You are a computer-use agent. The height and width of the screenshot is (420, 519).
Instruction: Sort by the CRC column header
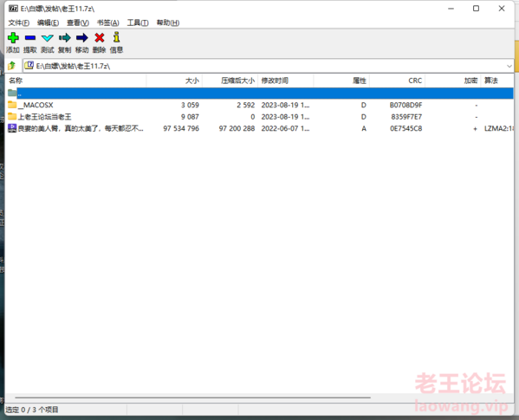398,81
